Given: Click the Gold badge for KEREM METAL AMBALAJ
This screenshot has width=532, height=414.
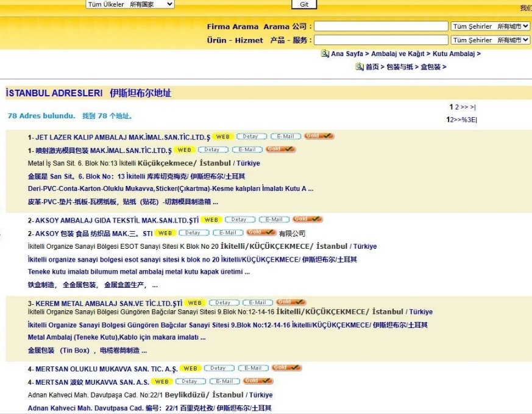Looking at the screenshot, I should point(291,302).
